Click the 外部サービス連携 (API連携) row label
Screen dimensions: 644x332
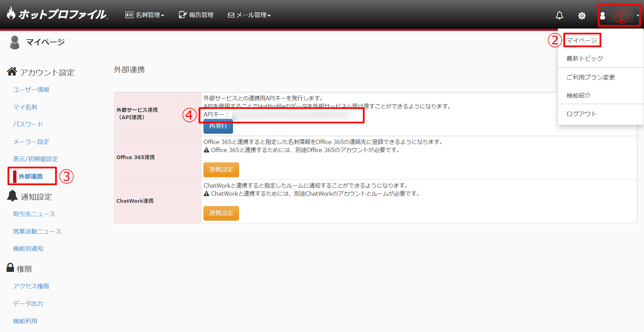[x=137, y=113]
